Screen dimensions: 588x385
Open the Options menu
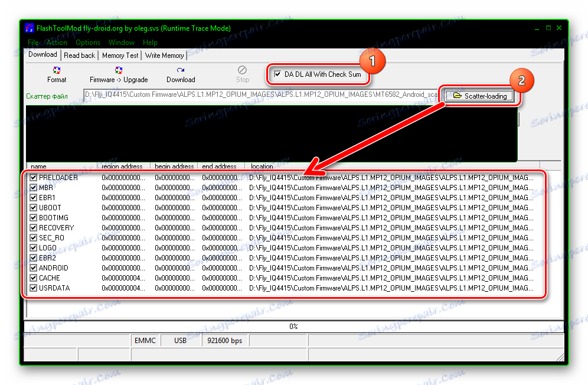click(x=88, y=43)
